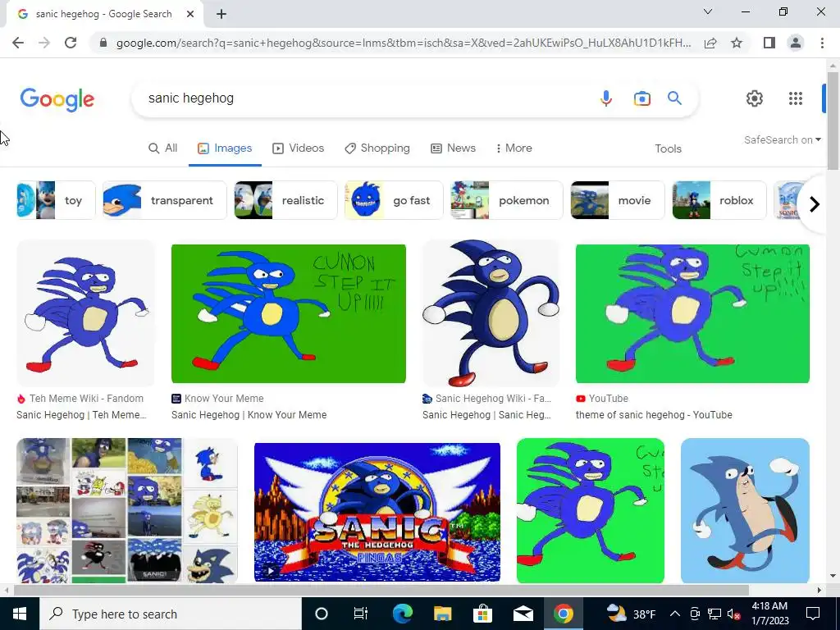This screenshot has width=840, height=630.
Task: Reload the current page
Action: pyautogui.click(x=71, y=43)
